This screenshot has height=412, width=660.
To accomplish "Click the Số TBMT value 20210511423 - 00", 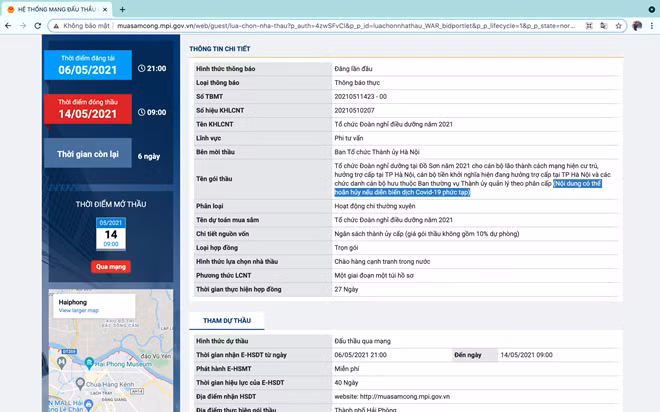I will coord(360,96).
